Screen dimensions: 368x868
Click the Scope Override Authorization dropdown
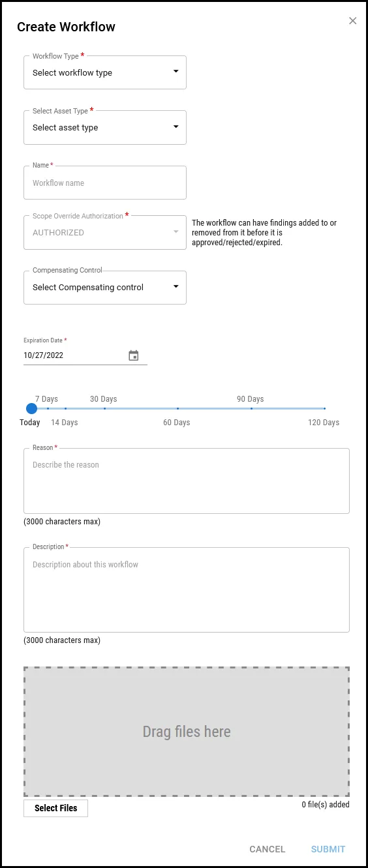click(105, 232)
